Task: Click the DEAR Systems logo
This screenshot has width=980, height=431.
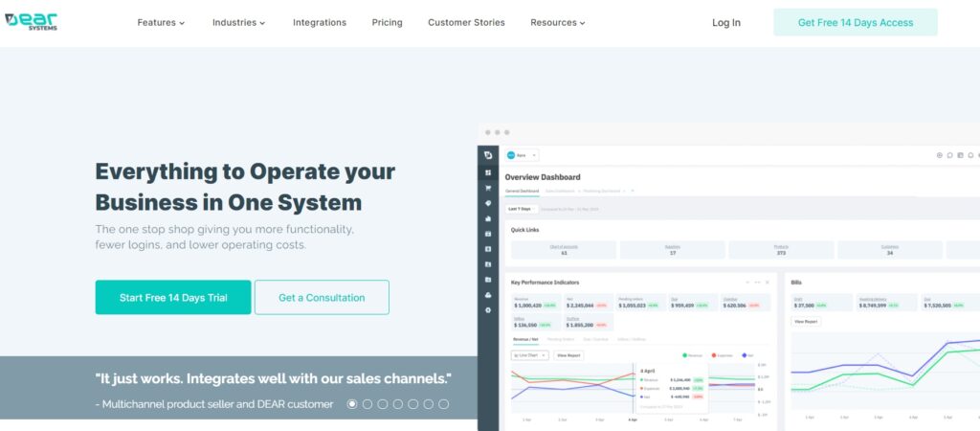Action: pos(31,21)
